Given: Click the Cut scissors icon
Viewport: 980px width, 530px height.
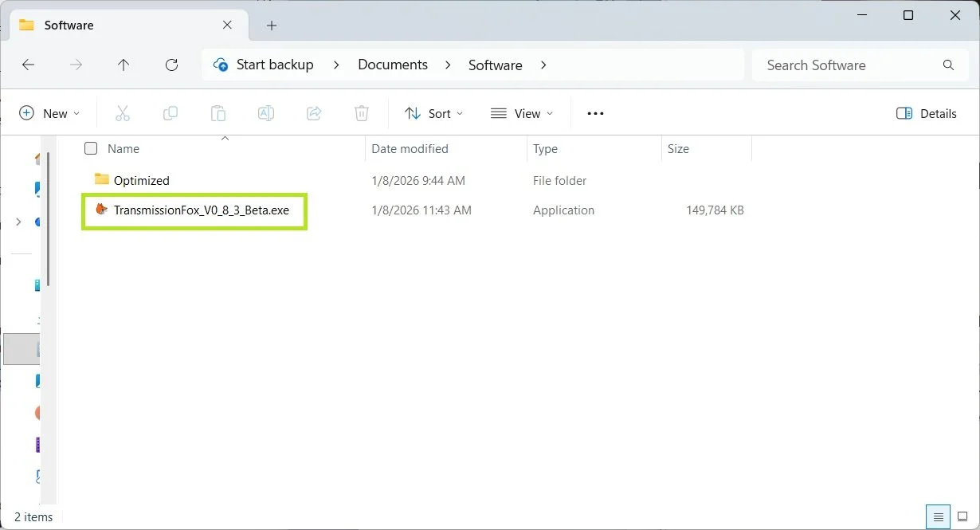Looking at the screenshot, I should point(122,113).
